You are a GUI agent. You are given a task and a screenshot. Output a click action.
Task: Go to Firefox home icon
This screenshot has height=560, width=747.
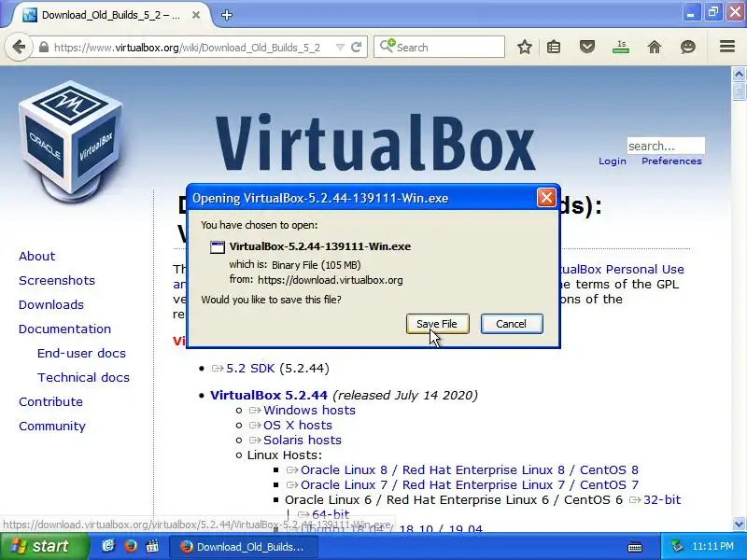click(x=655, y=47)
